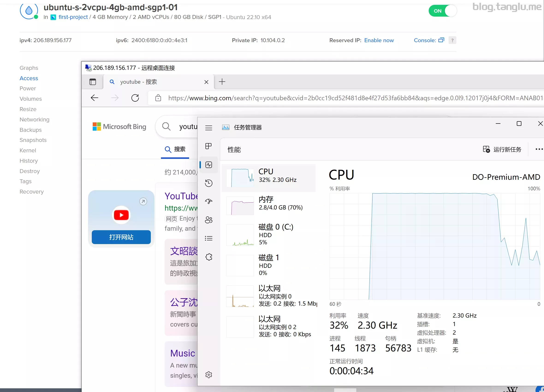Screen dimensions: 544x392
Task: Open Task Manager Users page icon
Action: 208,220
